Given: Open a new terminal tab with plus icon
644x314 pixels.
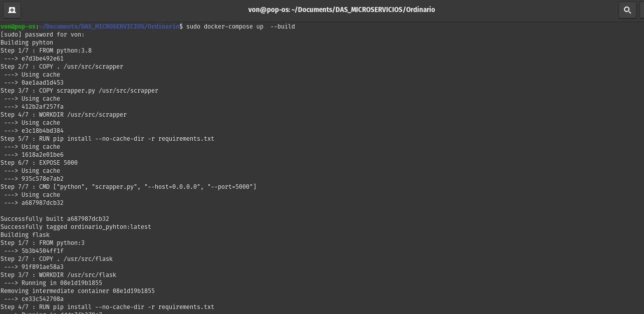Looking at the screenshot, I should [12, 10].
